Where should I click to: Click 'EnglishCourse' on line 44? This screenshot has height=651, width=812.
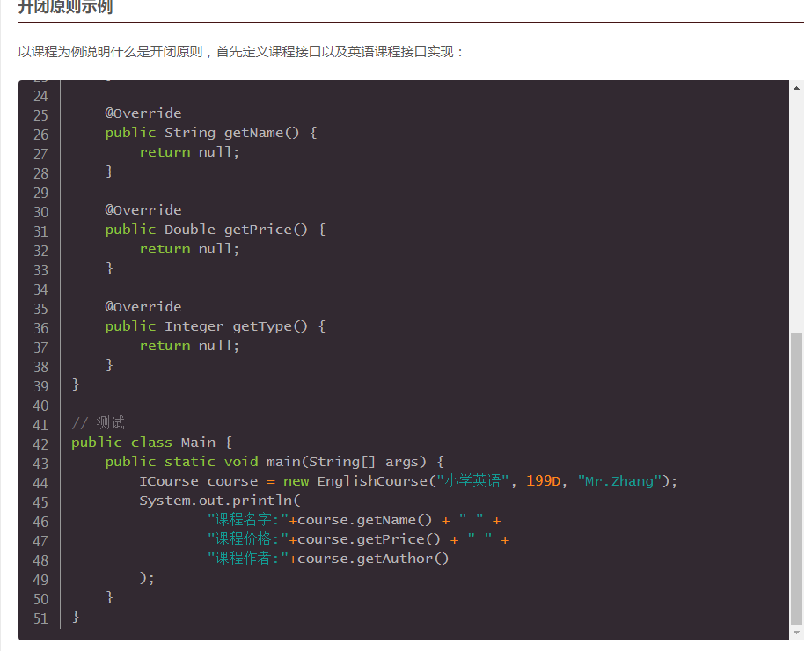(372, 481)
